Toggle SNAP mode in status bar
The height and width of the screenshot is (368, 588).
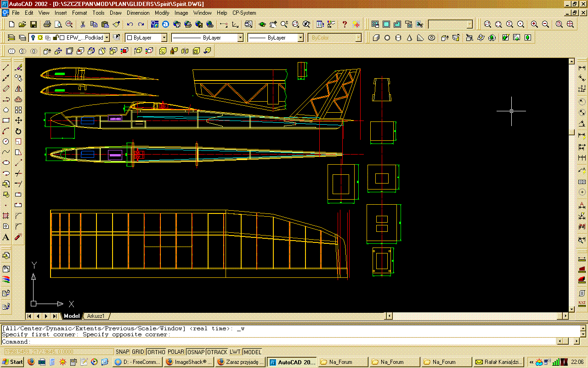(122, 352)
